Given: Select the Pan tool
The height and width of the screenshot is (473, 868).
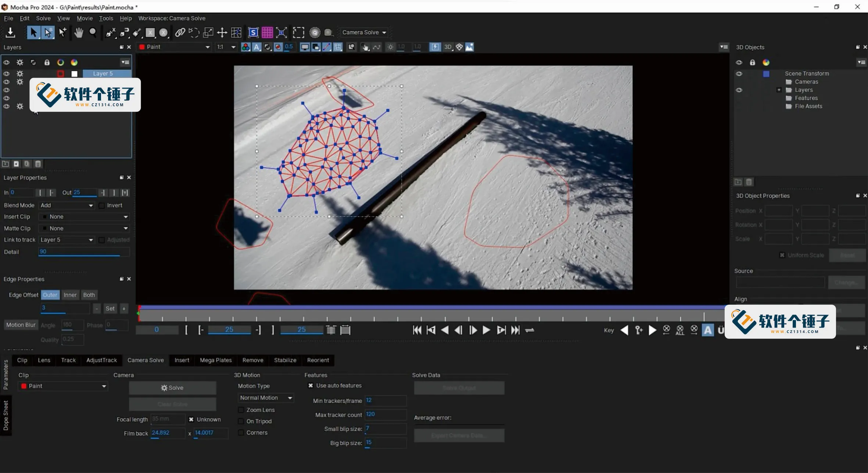Looking at the screenshot, I should (79, 32).
